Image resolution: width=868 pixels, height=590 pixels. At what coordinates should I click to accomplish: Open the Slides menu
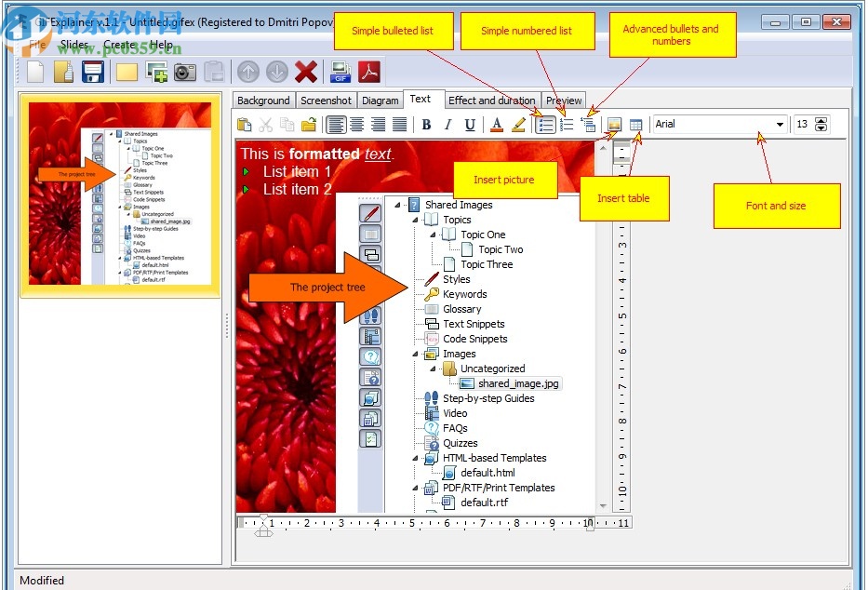click(x=74, y=45)
